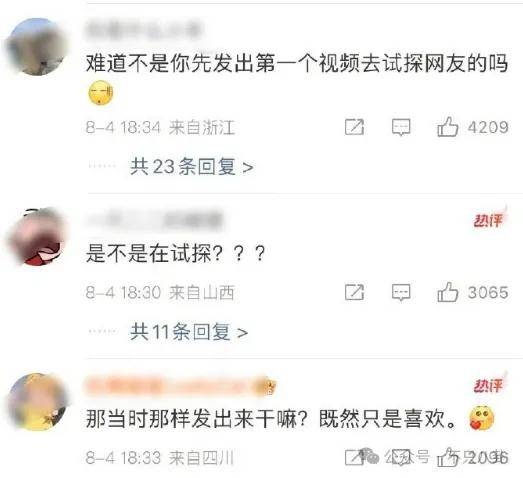The width and height of the screenshot is (523, 478).
Task: Open the second commenter's avatar
Action: [x=36, y=236]
